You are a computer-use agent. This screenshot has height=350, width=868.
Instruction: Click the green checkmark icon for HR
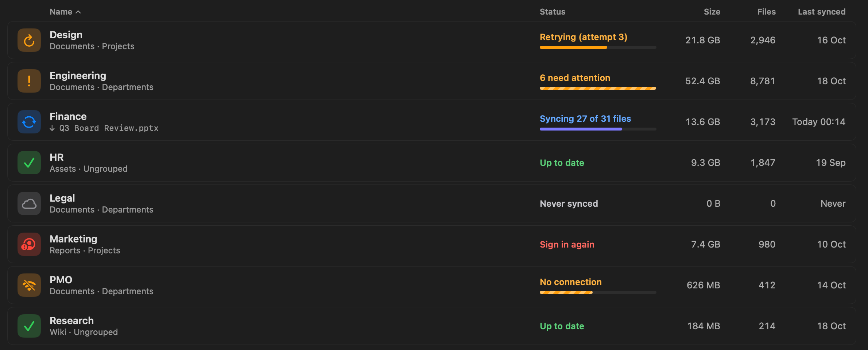pyautogui.click(x=29, y=163)
